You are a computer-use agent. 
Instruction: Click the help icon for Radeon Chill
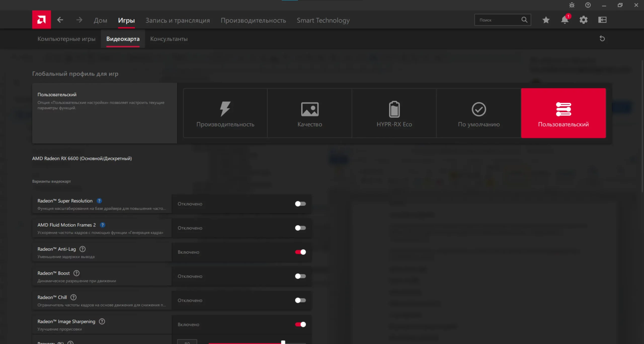click(73, 297)
